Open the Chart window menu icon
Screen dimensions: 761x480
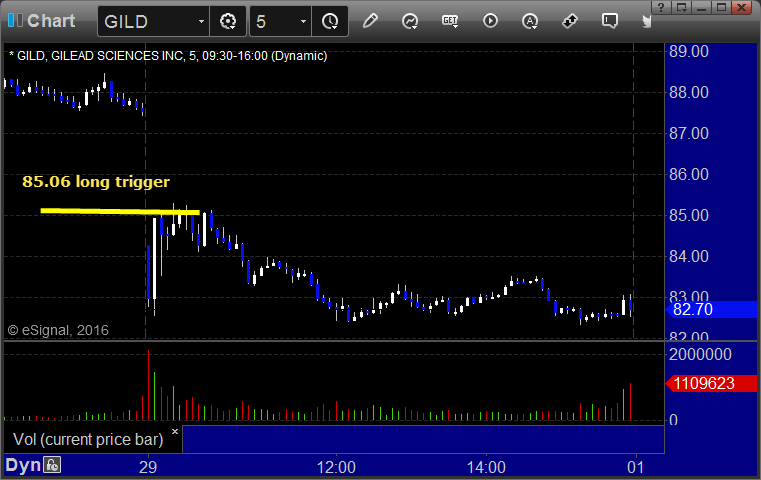[x=15, y=20]
